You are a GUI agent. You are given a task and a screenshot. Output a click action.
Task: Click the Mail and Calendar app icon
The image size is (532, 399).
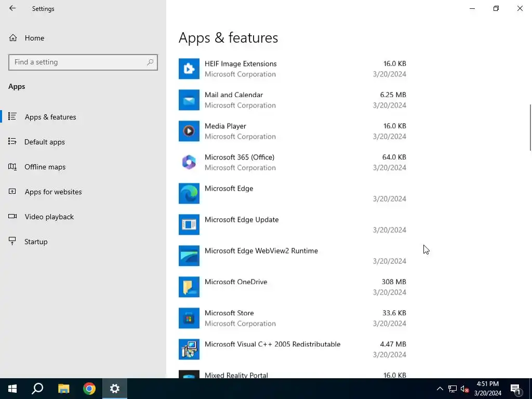coord(189,100)
